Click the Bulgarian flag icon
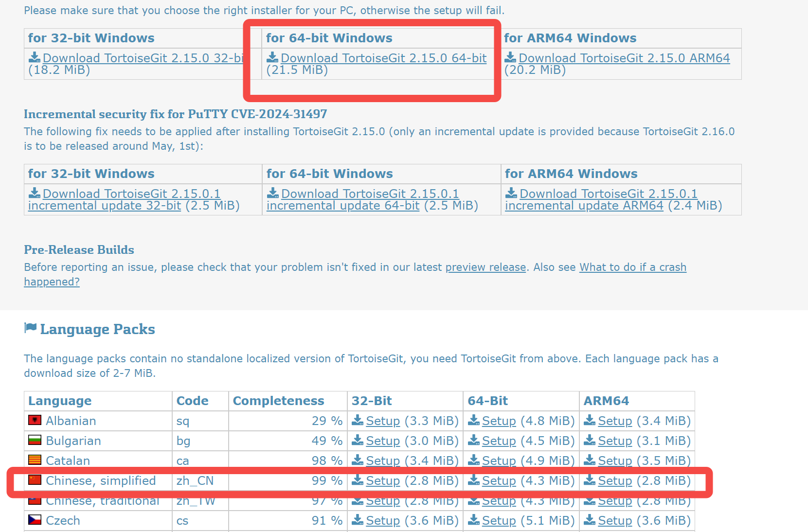 click(x=35, y=440)
